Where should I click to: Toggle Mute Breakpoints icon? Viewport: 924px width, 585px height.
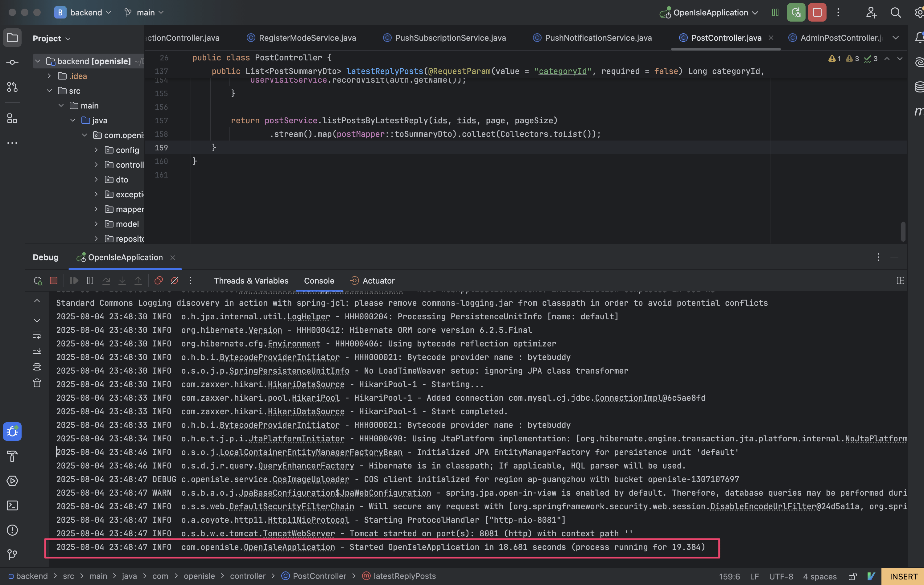tap(175, 280)
